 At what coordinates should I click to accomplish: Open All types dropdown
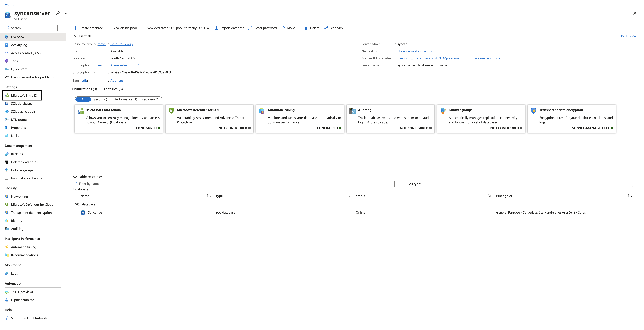tap(520, 184)
